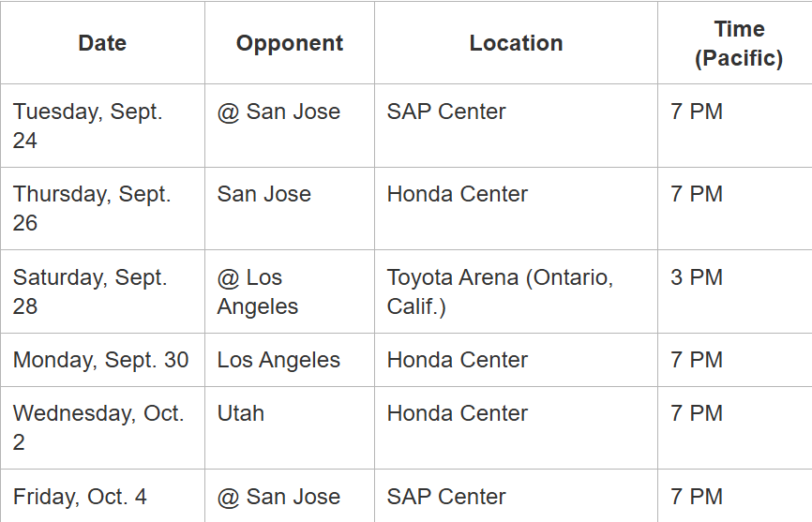Select Los Angeles opponent in Sept. 30 row
Screen dimensions: 812x522
click(278, 360)
